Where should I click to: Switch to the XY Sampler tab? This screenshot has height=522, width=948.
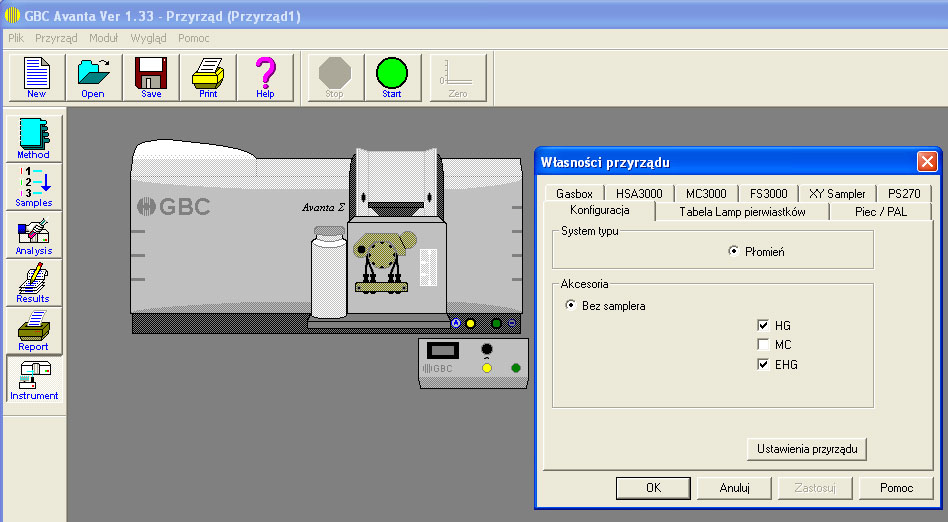tap(837, 194)
